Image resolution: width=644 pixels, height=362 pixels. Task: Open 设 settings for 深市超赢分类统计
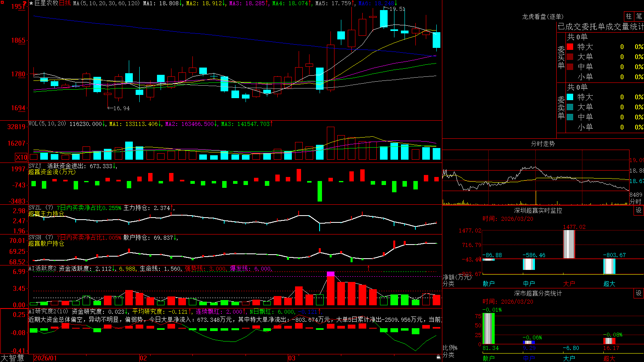coord(639,293)
